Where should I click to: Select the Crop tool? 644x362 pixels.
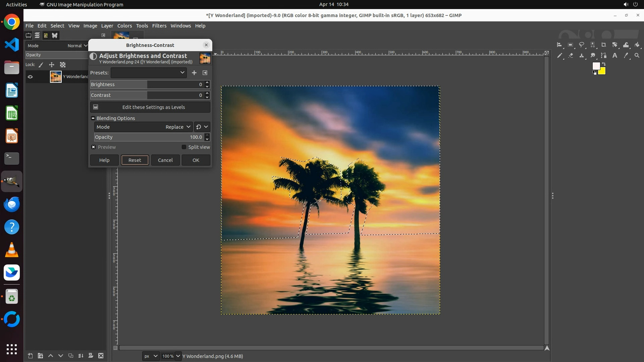604,45
